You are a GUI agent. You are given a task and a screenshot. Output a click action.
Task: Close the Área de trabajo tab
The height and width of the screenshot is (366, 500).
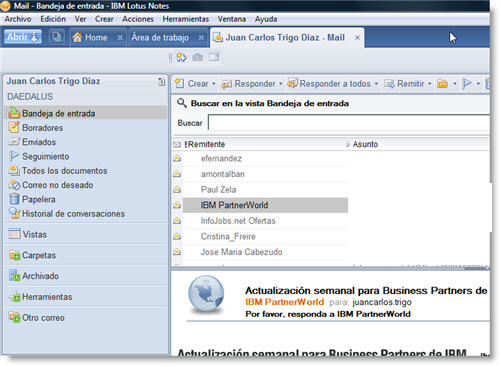click(201, 38)
